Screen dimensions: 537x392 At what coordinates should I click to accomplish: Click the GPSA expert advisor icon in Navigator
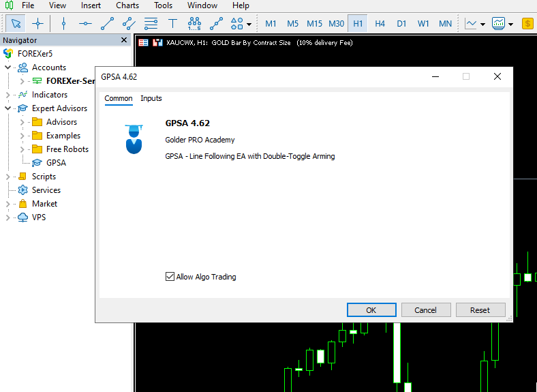click(x=37, y=163)
